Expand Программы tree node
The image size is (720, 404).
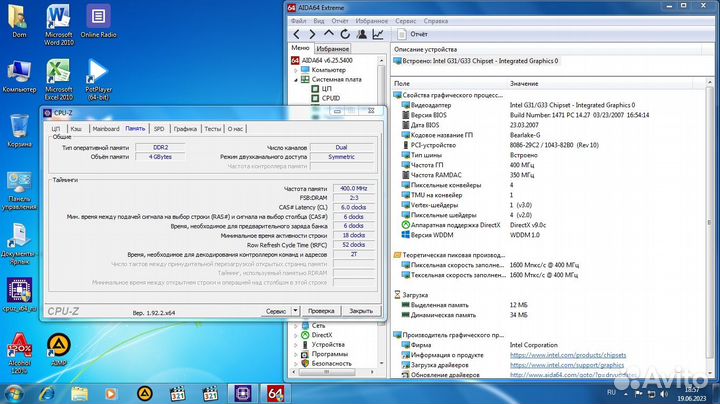pyautogui.click(x=296, y=355)
